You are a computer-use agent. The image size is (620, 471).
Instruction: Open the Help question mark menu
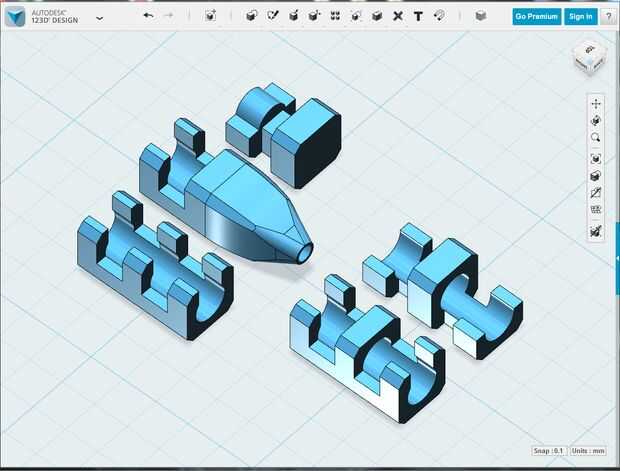(609, 17)
